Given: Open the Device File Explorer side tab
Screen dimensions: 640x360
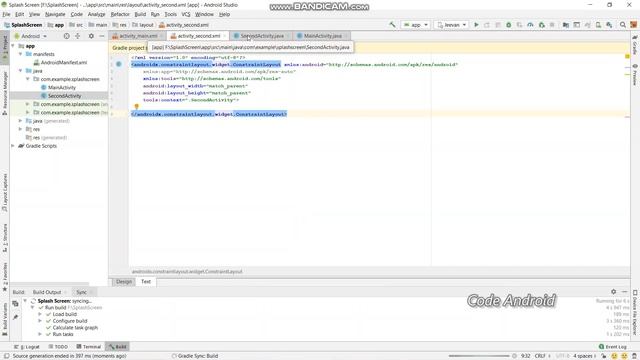Looking at the screenshot, I should point(635,313).
